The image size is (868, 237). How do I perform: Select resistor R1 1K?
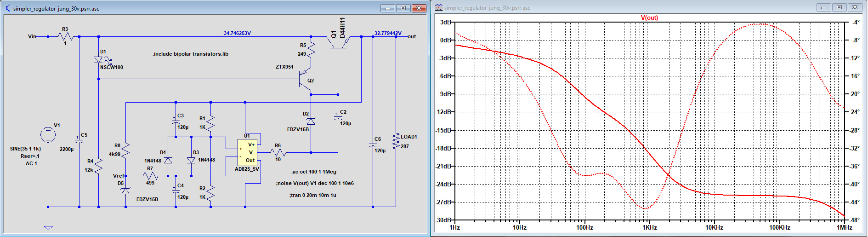[210, 122]
